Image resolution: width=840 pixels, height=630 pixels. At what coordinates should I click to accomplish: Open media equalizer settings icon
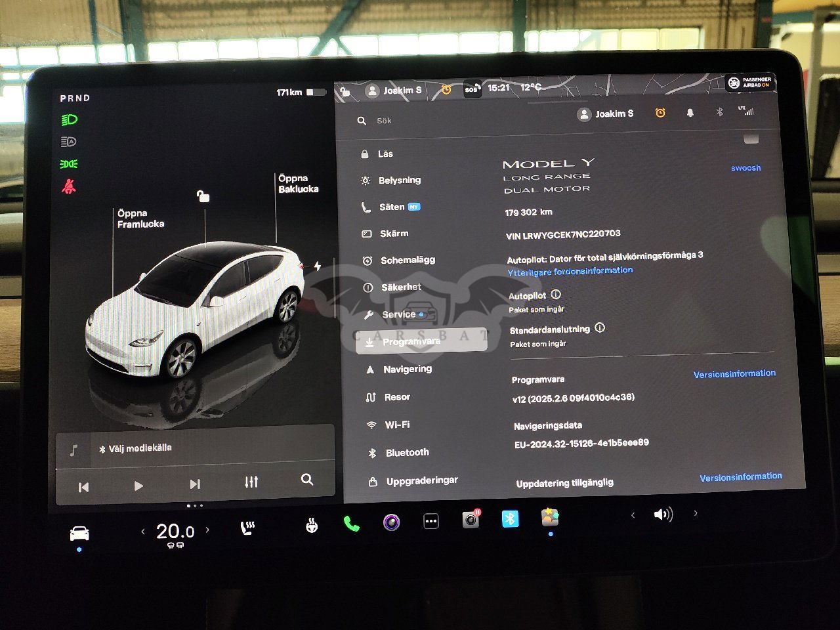(x=251, y=482)
